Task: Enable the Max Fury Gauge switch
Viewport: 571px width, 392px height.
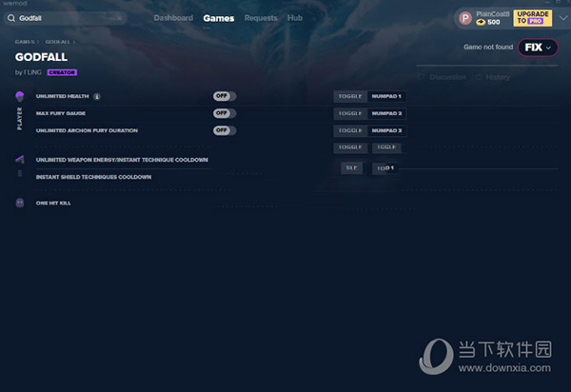Action: point(225,113)
